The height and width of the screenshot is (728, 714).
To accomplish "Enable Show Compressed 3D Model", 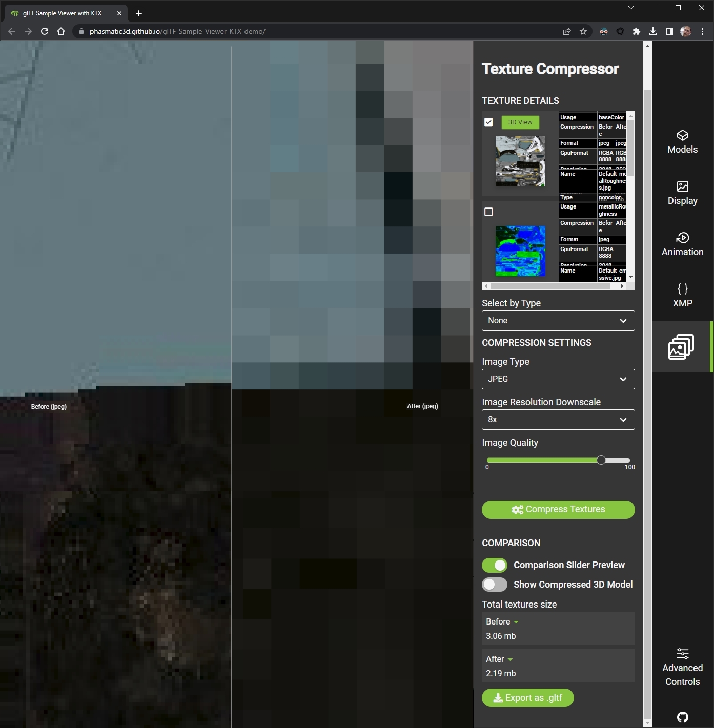I will pos(494,584).
